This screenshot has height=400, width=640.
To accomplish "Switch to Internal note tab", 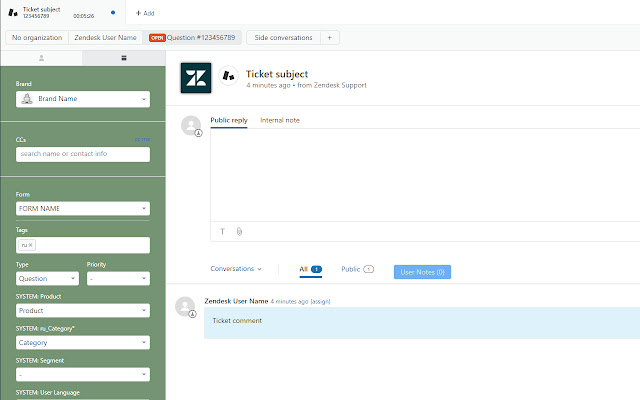I will click(280, 120).
